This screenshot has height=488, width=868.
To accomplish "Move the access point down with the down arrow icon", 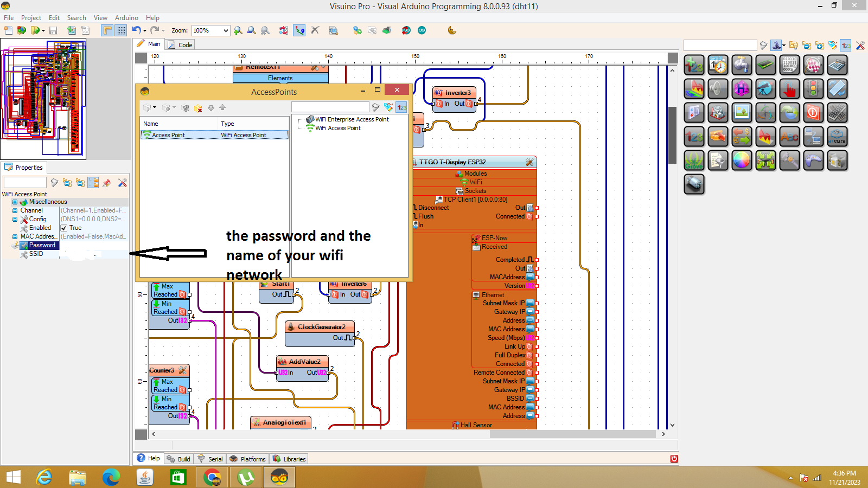I will [212, 107].
